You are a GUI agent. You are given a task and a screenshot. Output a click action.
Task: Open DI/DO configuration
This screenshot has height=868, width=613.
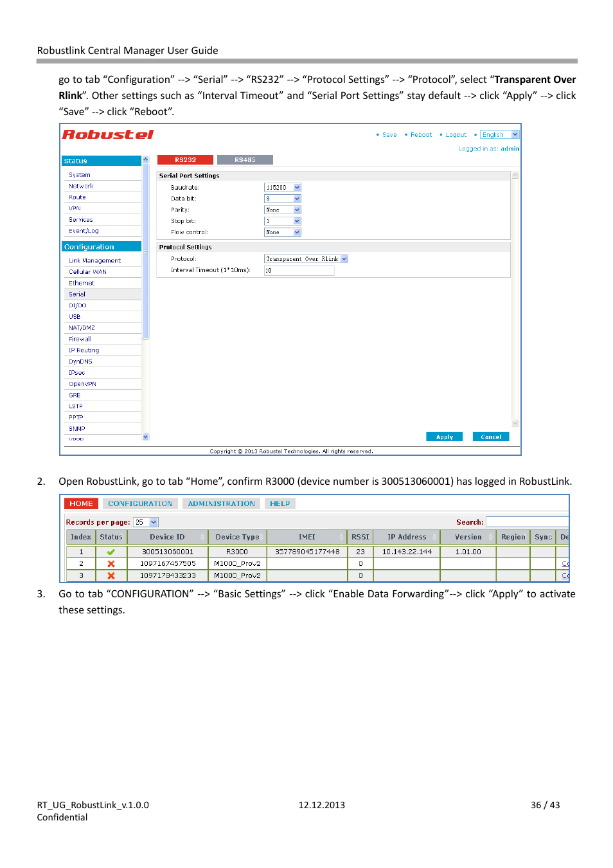78,305
